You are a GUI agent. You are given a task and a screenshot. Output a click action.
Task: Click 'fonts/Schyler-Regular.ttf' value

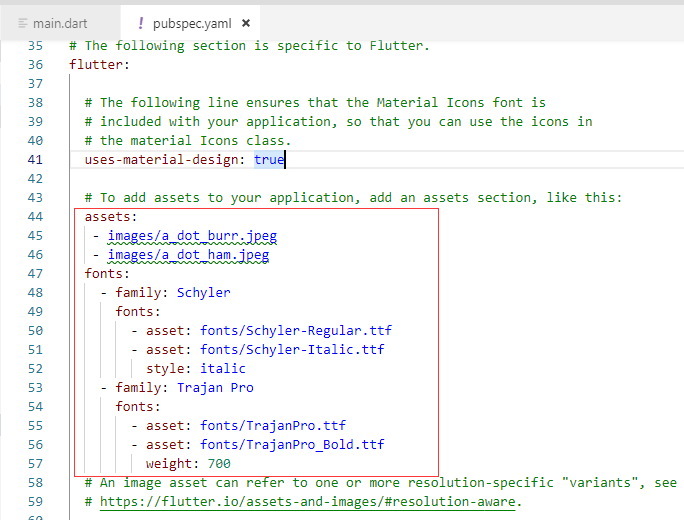(x=296, y=331)
